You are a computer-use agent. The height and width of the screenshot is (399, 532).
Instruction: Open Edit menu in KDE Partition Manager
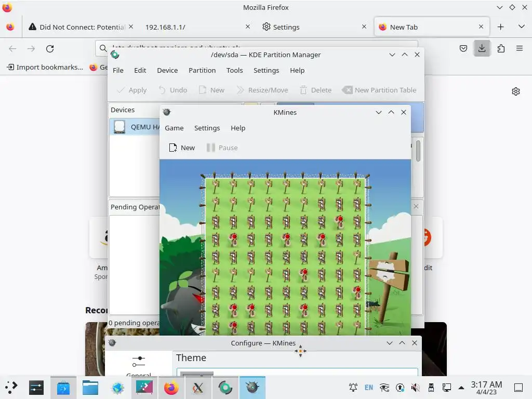140,70
